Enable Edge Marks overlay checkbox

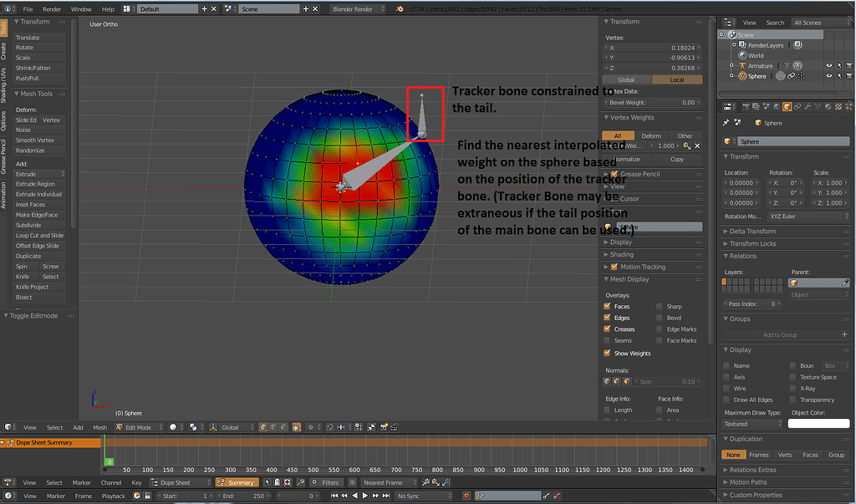click(x=660, y=329)
